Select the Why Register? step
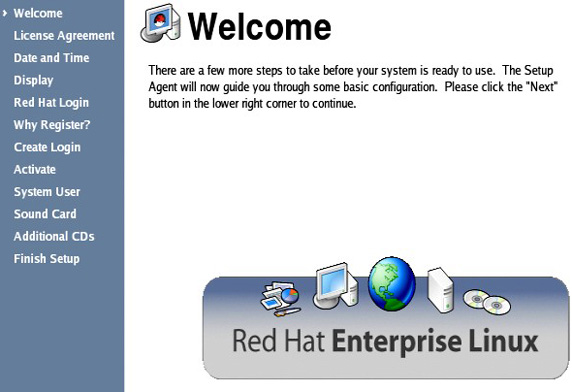The height and width of the screenshot is (392, 572). (52, 125)
